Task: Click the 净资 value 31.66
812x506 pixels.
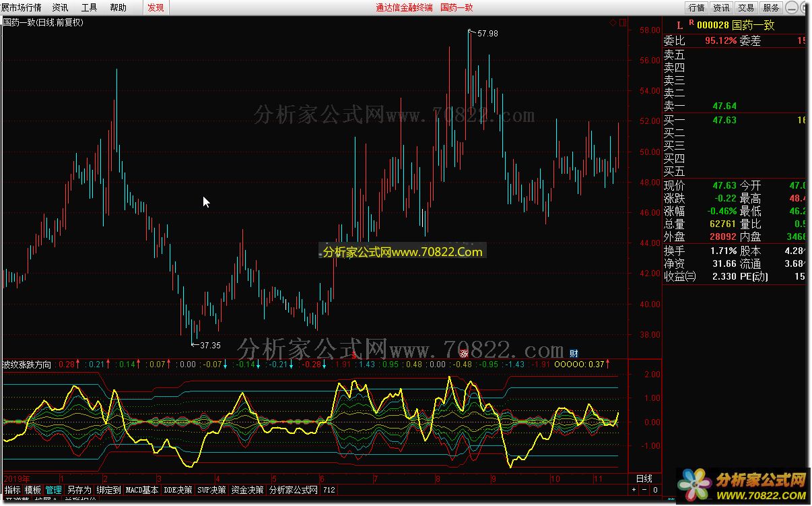Action: (x=724, y=263)
